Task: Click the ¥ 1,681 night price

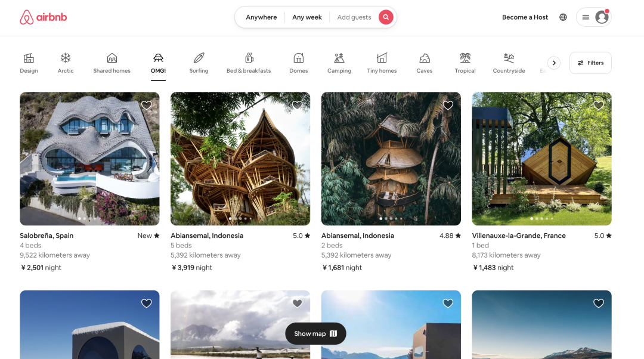Action: [x=342, y=267]
